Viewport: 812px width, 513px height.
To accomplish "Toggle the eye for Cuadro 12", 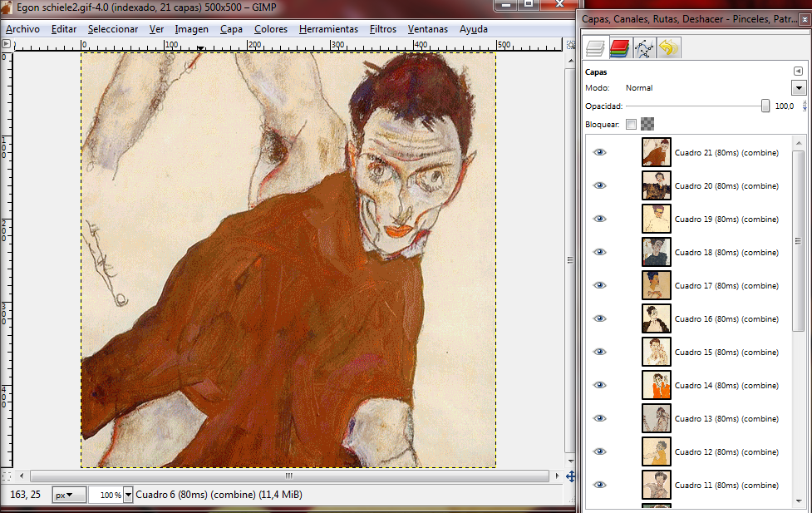I will pos(600,451).
